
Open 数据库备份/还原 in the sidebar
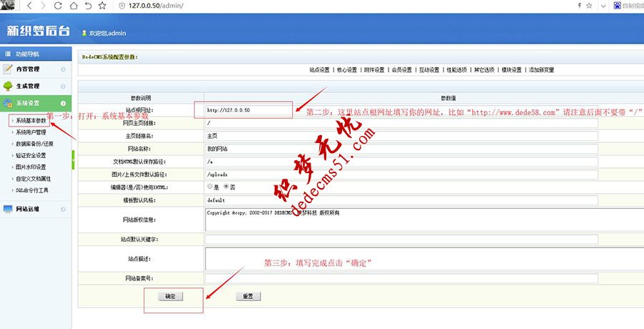pyautogui.click(x=34, y=144)
